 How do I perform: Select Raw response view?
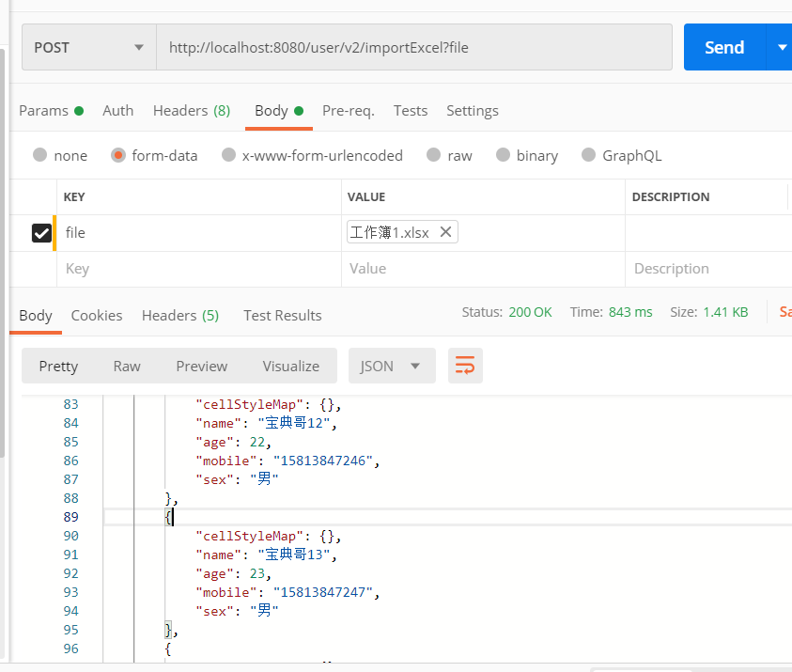[127, 366]
